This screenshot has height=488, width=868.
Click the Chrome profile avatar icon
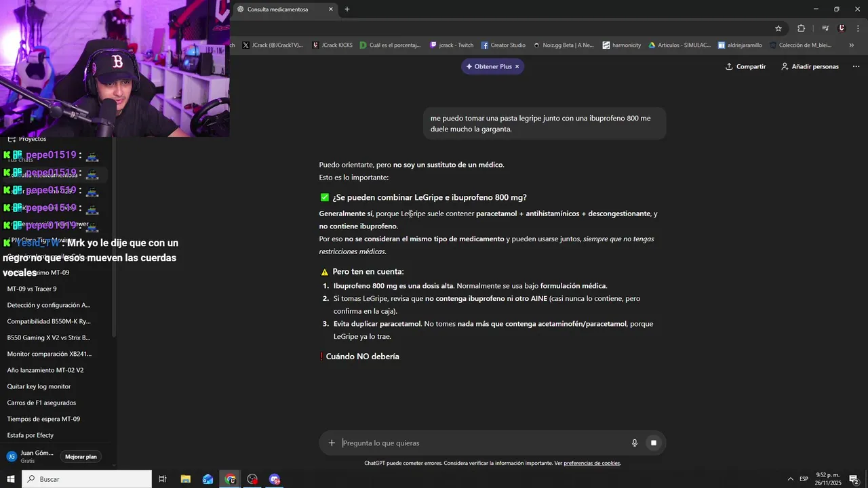(x=842, y=28)
